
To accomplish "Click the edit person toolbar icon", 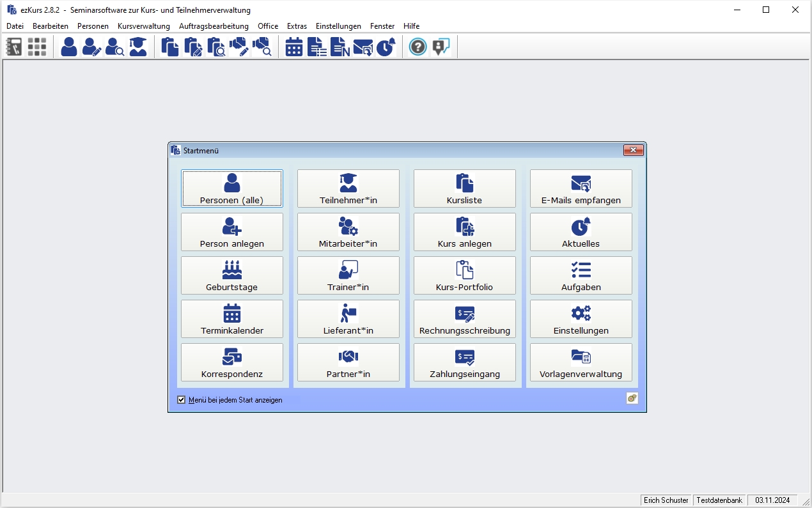I will click(92, 47).
